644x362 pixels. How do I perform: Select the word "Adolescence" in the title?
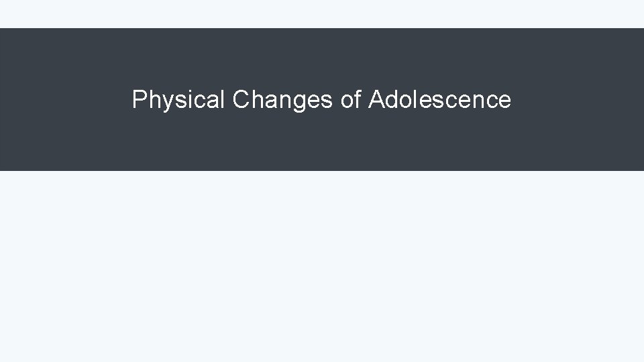tap(439, 100)
